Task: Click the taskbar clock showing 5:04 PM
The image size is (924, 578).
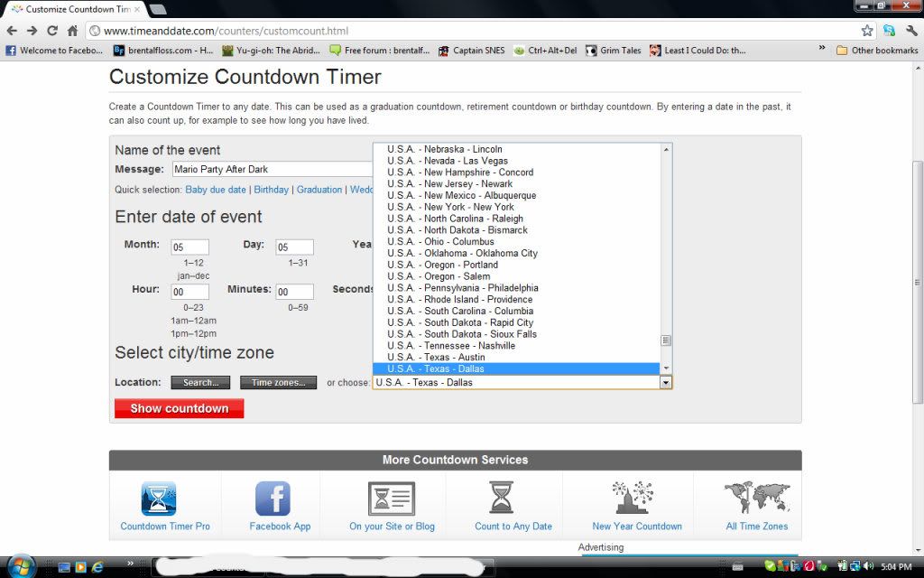Action: pyautogui.click(x=896, y=567)
